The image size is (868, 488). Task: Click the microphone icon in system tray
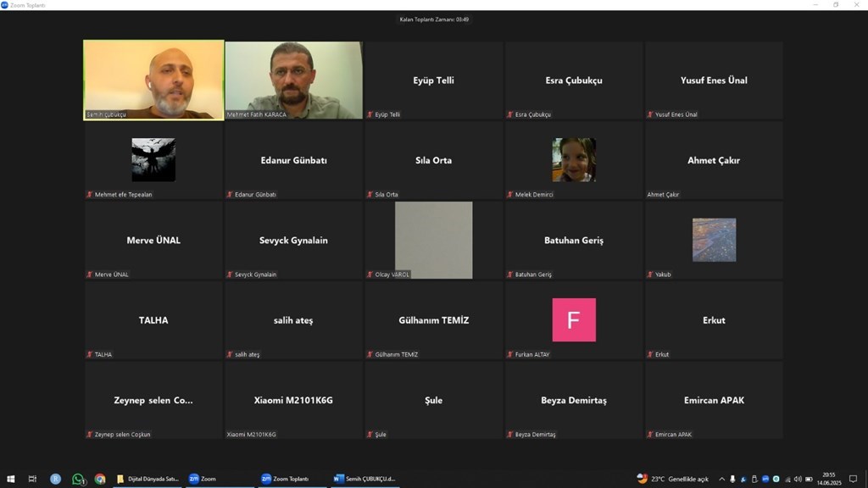(732, 479)
